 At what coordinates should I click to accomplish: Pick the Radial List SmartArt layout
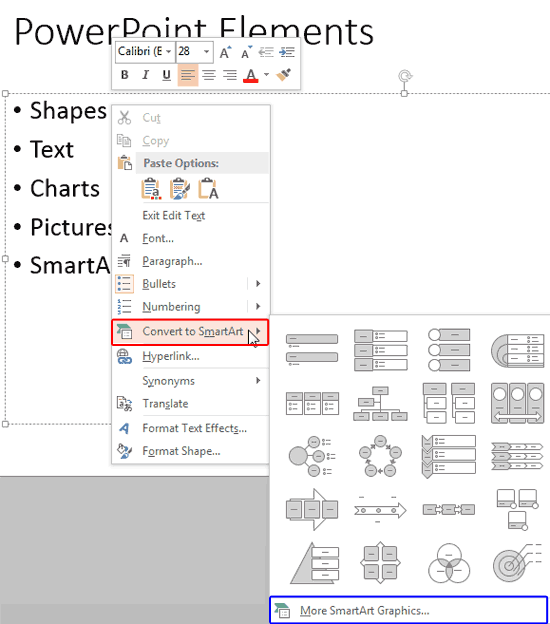[312, 456]
